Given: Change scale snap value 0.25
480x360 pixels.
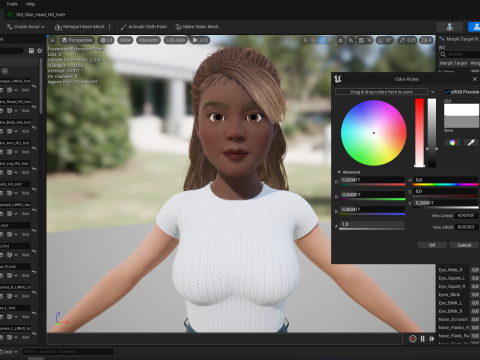Looking at the screenshot, I should (411, 40).
